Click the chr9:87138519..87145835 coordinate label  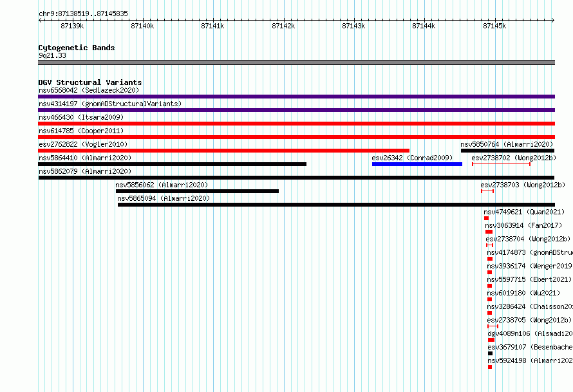pyautogui.click(x=83, y=14)
